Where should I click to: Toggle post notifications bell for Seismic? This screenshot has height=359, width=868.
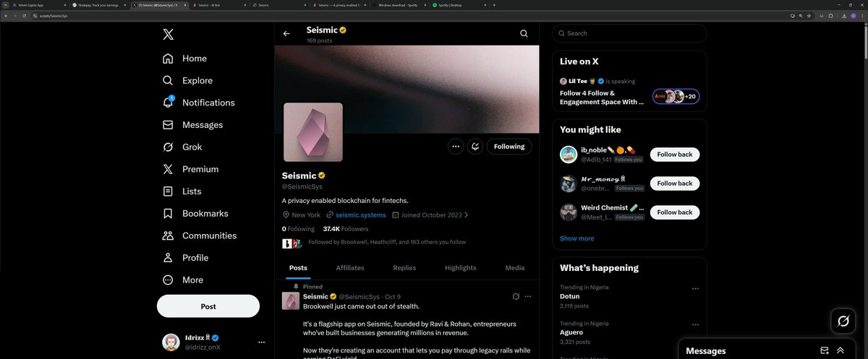click(x=475, y=146)
